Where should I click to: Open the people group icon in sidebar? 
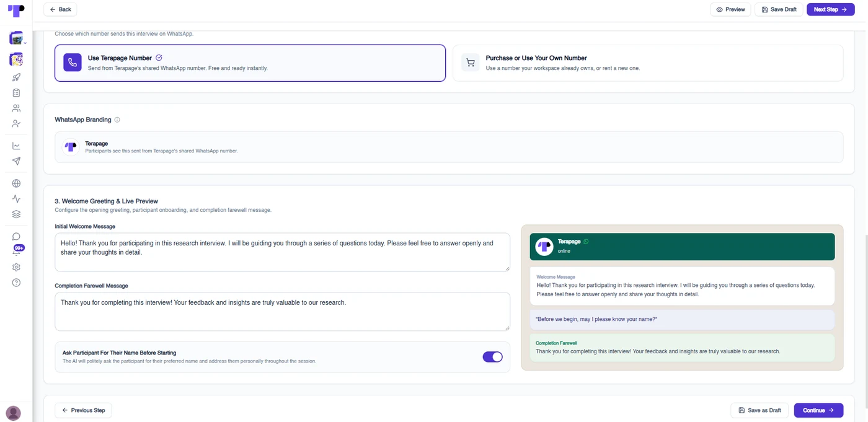[x=16, y=108]
